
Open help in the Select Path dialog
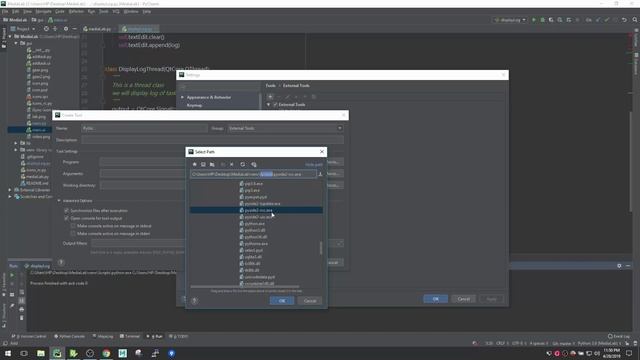195,301
